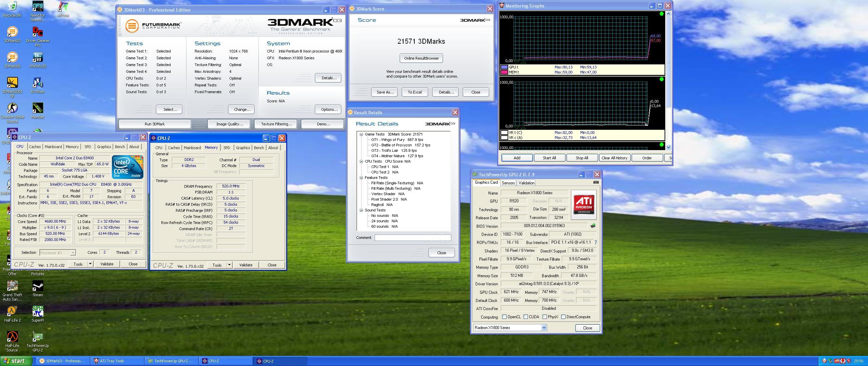Click the Run 3DMark button

155,124
